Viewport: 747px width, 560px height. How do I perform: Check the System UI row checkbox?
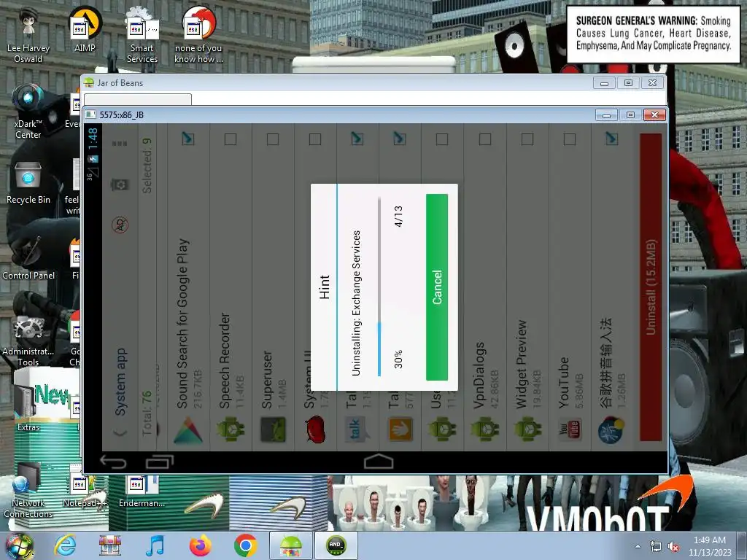(x=315, y=139)
